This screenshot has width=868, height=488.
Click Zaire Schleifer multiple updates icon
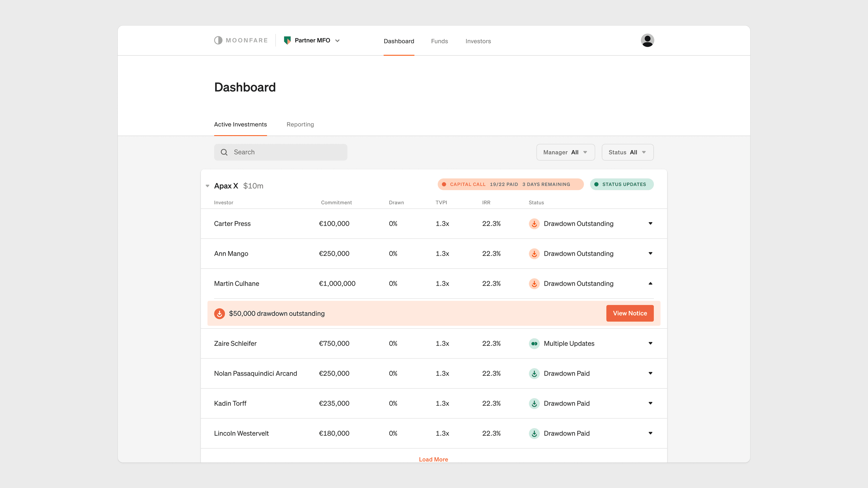coord(534,343)
